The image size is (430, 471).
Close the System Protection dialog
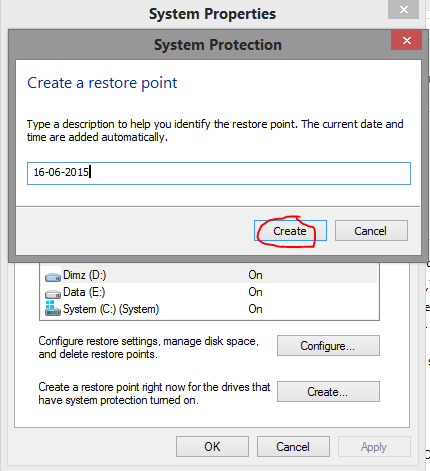pyautogui.click(x=406, y=40)
